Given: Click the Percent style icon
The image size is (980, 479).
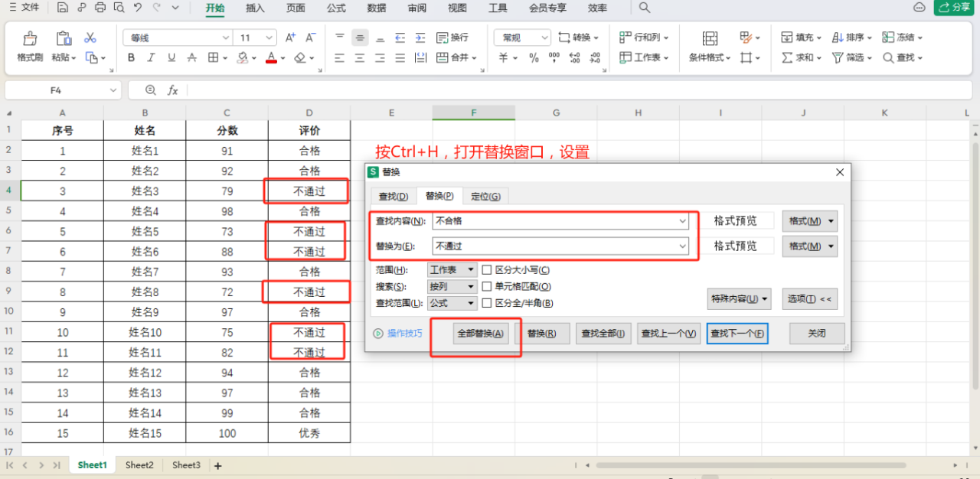Looking at the screenshot, I should 534,57.
